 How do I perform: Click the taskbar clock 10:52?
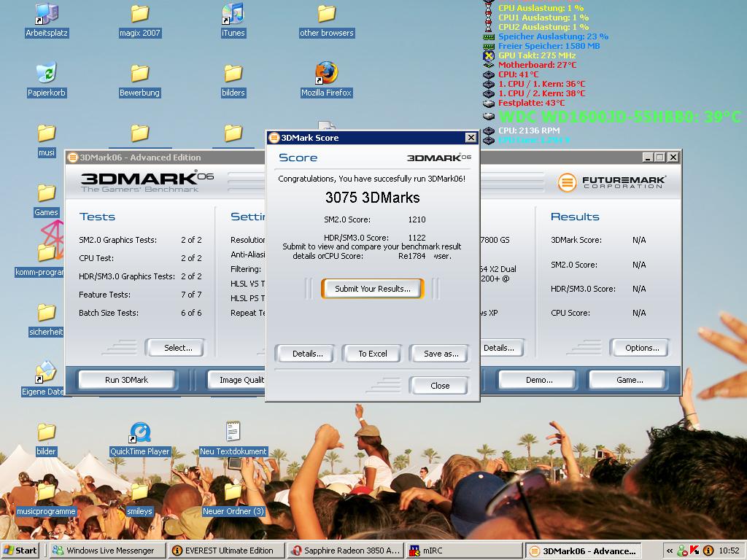(729, 551)
